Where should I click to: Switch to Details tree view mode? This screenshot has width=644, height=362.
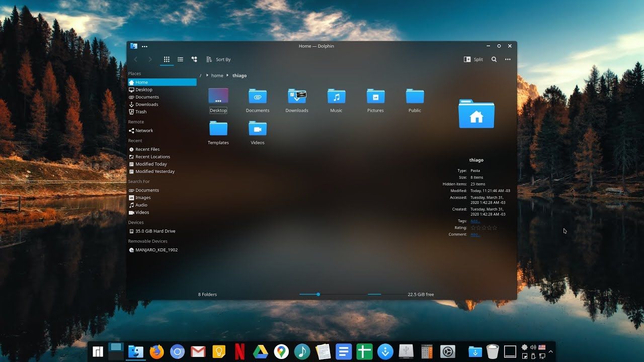pos(194,59)
